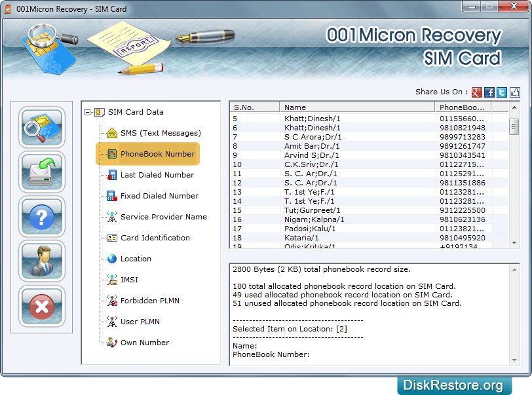This screenshot has width=532, height=395.
Task: Click phone number 9312225500
Action: [x=463, y=210]
